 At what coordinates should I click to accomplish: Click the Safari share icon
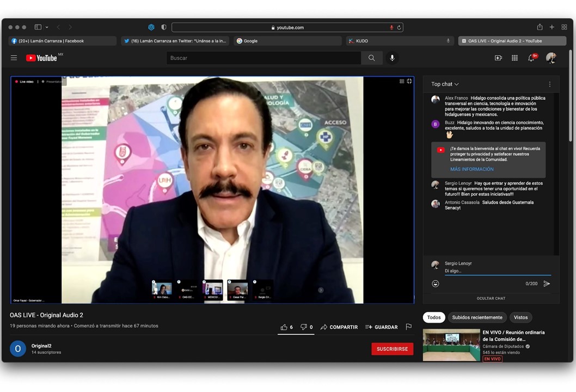540,27
